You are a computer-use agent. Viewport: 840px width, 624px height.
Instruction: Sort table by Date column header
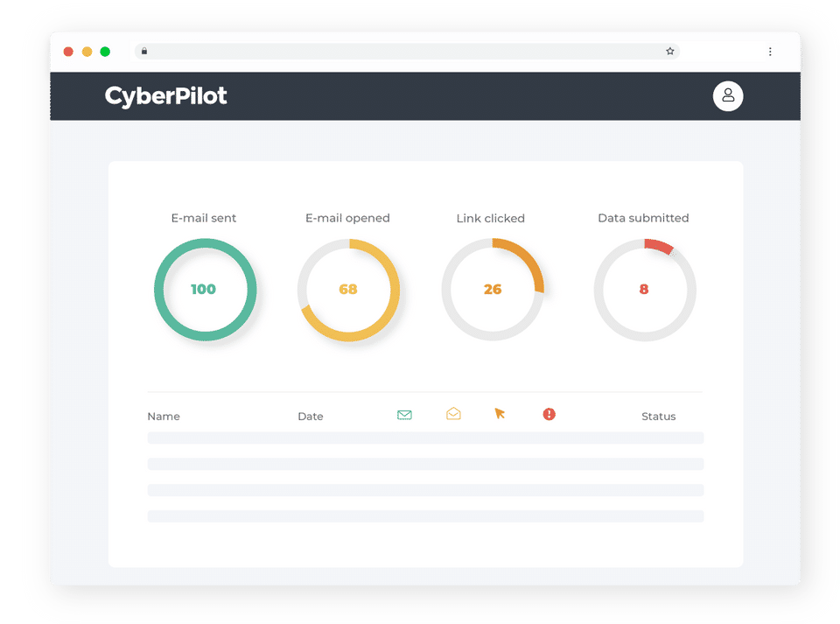coord(310,417)
